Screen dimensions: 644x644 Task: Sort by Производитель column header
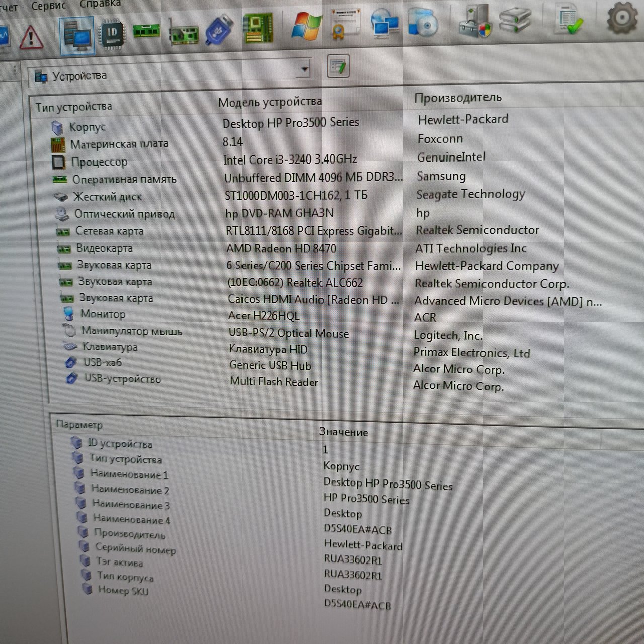pos(458,98)
